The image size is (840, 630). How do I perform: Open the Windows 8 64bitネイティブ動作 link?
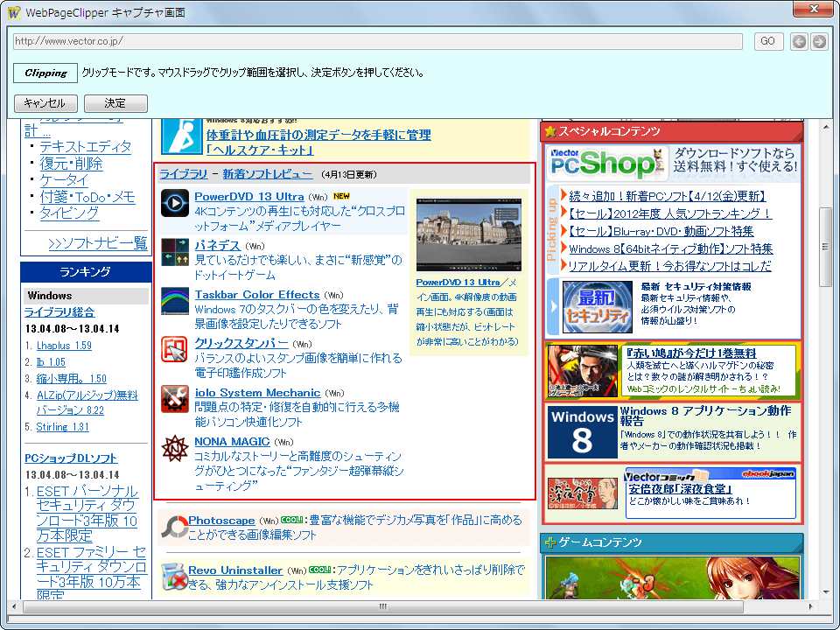671,248
